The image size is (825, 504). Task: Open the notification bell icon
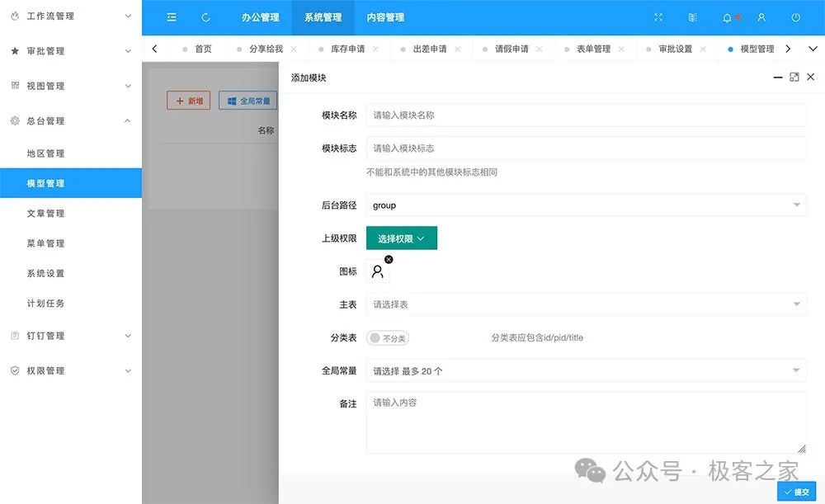point(727,17)
